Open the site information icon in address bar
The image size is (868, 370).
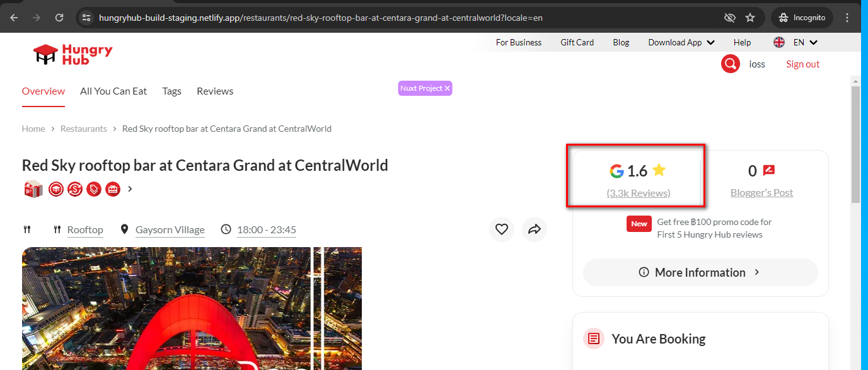point(87,18)
